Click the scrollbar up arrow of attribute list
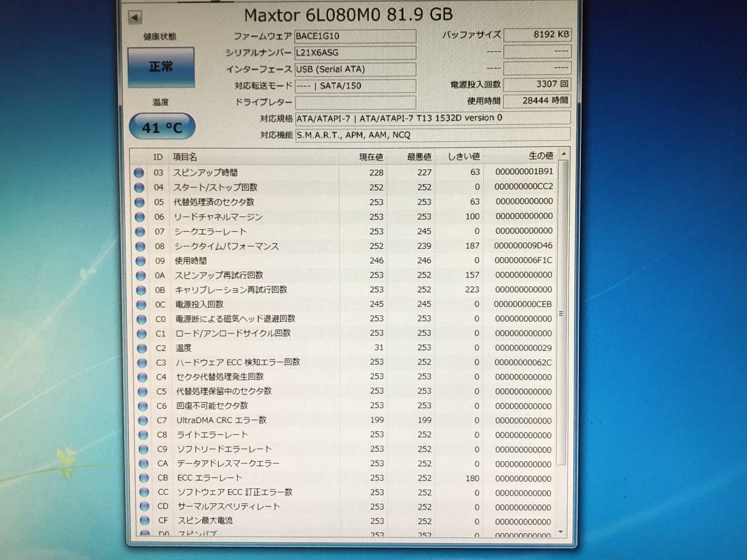The height and width of the screenshot is (560, 747). click(x=563, y=154)
